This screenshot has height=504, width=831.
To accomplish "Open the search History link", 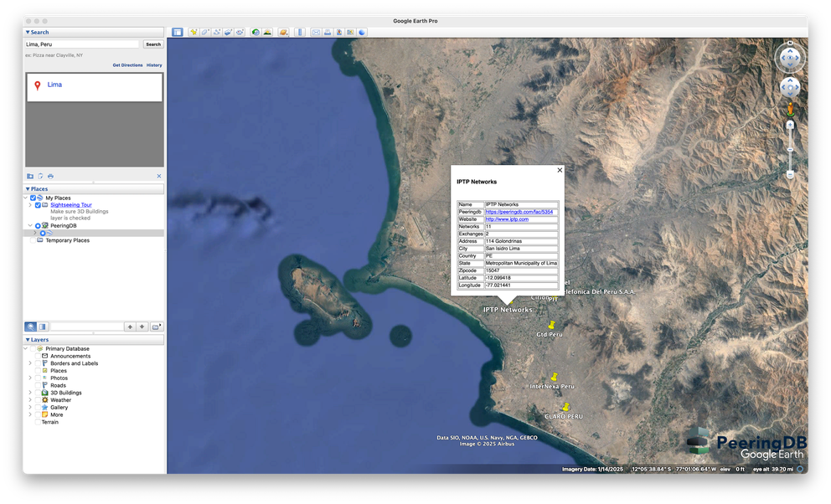I will [154, 65].
